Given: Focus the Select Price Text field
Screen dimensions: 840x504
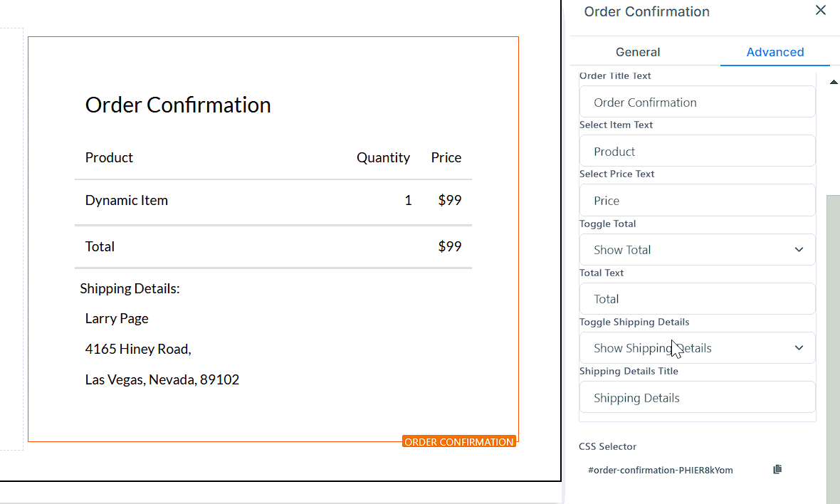Looking at the screenshot, I should [697, 201].
